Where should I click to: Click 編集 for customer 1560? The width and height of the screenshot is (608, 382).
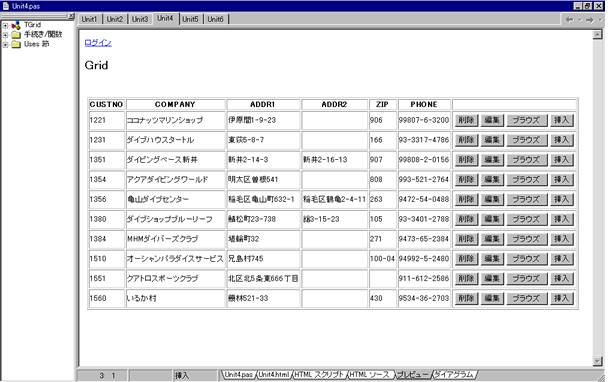coord(492,298)
